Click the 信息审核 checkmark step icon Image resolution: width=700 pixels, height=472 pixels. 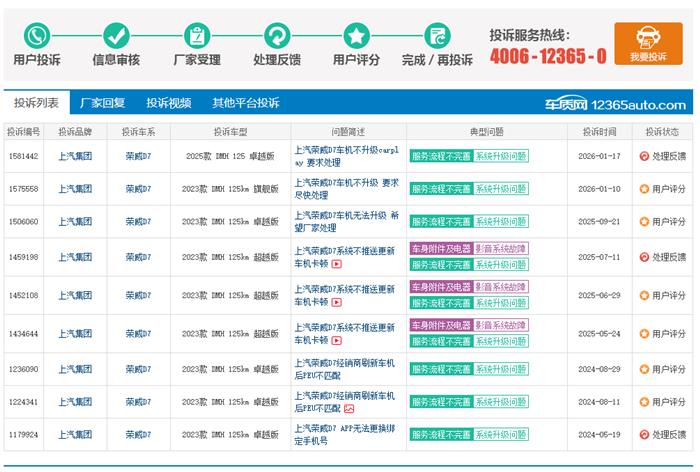(116, 36)
